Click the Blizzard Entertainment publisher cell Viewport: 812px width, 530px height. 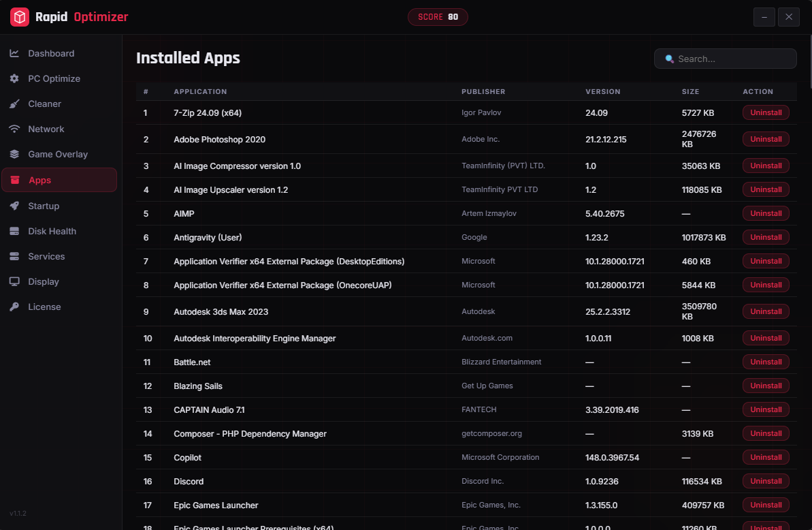tap(501, 362)
